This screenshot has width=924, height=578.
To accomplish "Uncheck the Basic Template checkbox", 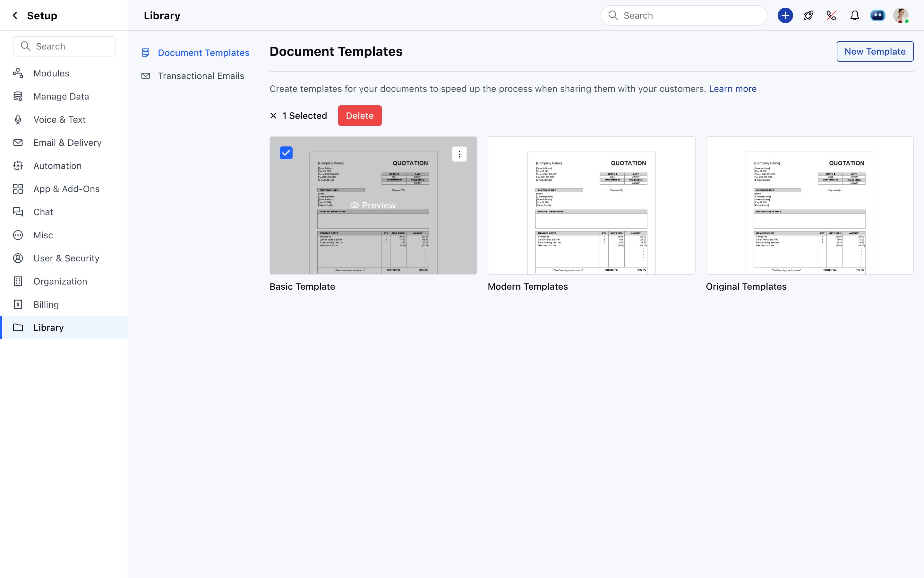I will pyautogui.click(x=286, y=153).
